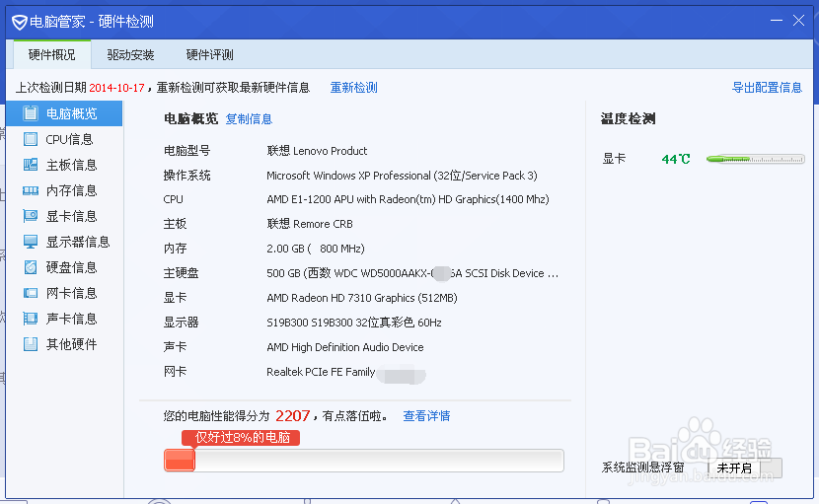Image resolution: width=819 pixels, height=504 pixels.
Task: Minimize the 硬件检测 window
Action: pyautogui.click(x=777, y=21)
